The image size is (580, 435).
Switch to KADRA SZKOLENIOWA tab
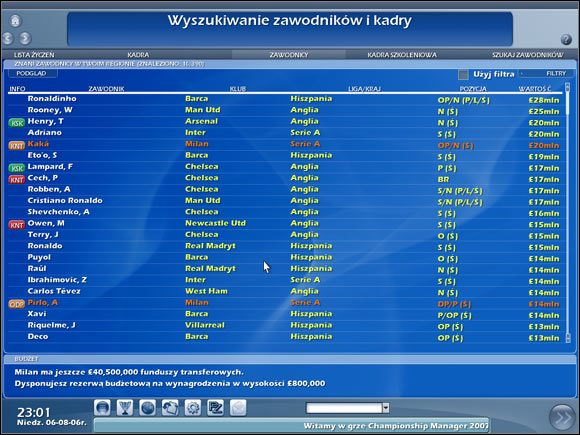402,55
